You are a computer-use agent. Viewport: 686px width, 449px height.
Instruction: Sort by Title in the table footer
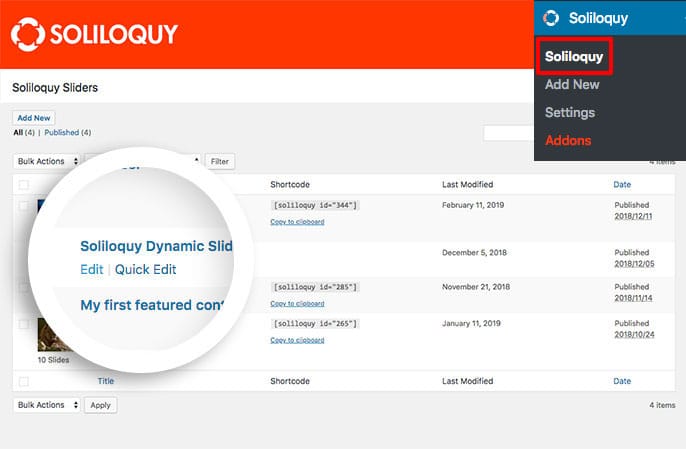[x=105, y=381]
